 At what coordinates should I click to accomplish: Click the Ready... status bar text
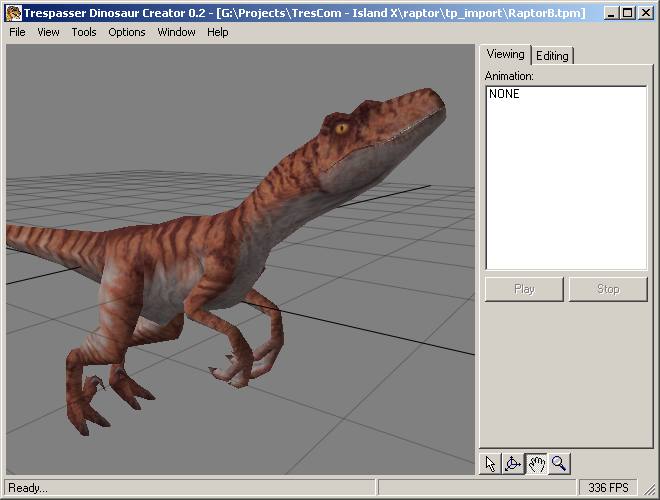coord(28,488)
